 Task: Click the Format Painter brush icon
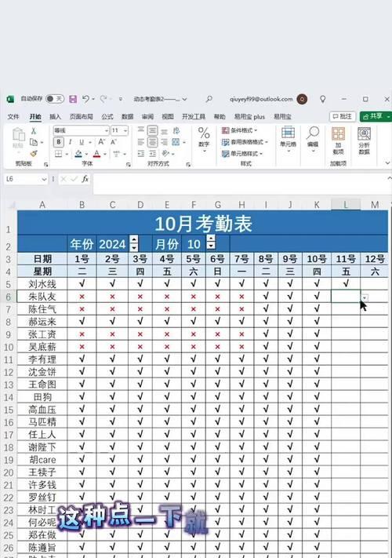pyautogui.click(x=34, y=154)
